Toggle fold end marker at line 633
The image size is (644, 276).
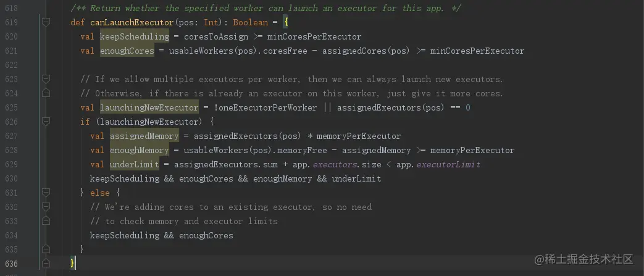[46, 221]
